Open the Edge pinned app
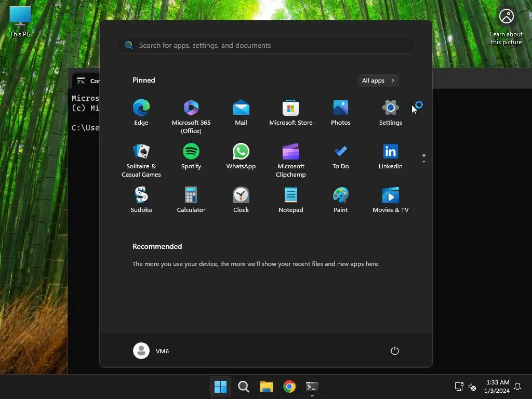The image size is (532, 399). (141, 113)
